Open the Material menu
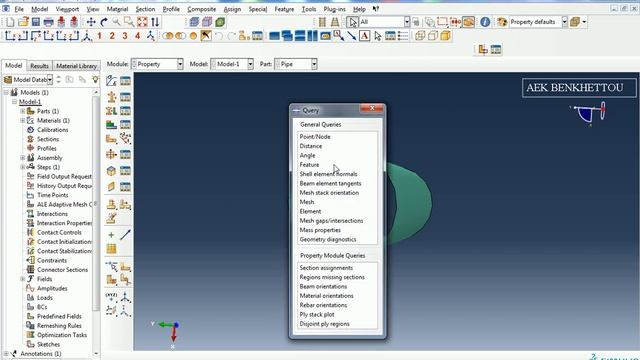Image resolution: width=640 pixels, height=360 pixels. (x=117, y=9)
